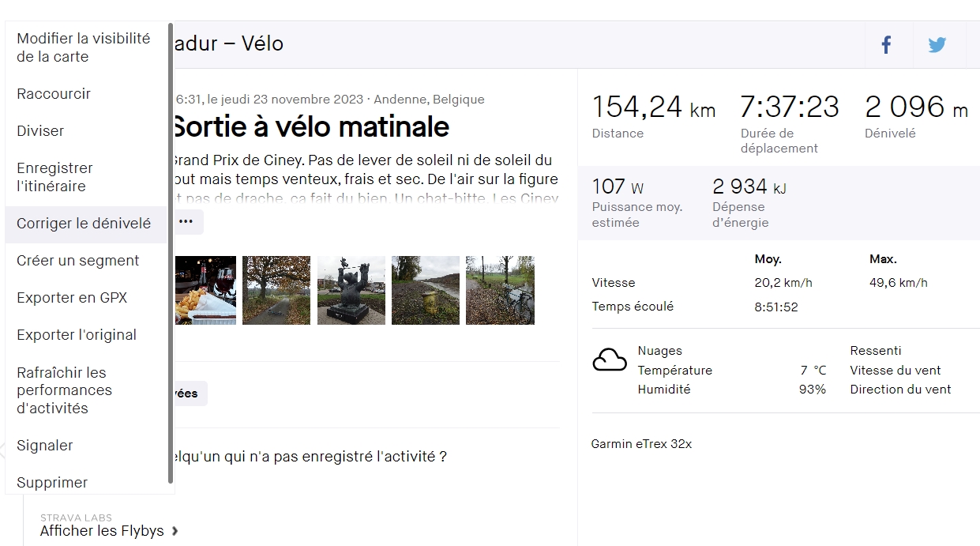Choose Exporter l'original
980x546 pixels.
(77, 335)
